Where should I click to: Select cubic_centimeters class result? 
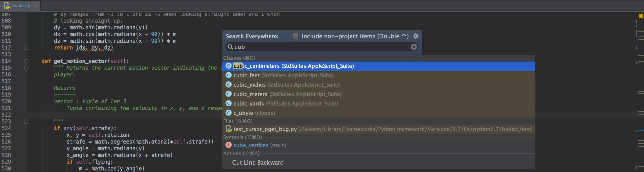click(294, 66)
